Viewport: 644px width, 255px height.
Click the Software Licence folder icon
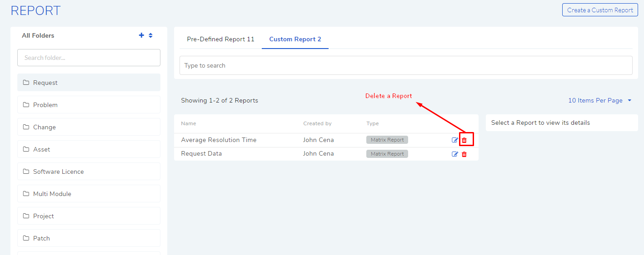(x=26, y=172)
